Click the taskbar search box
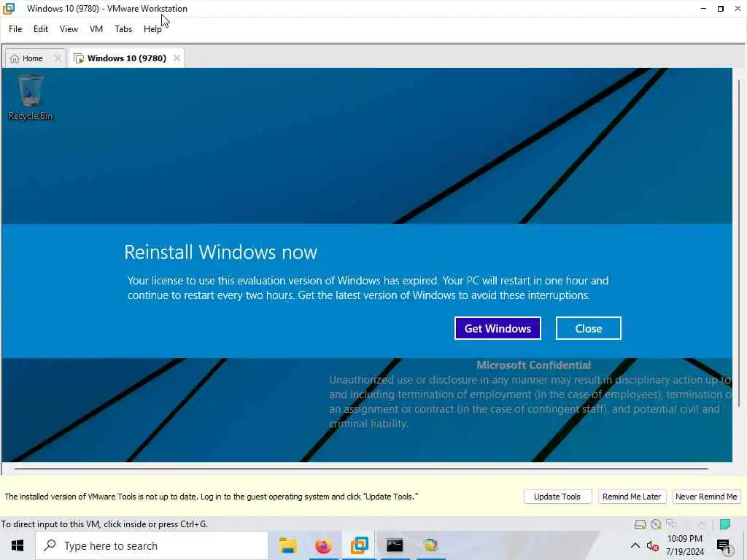This screenshot has height=560, width=747. 152,545
